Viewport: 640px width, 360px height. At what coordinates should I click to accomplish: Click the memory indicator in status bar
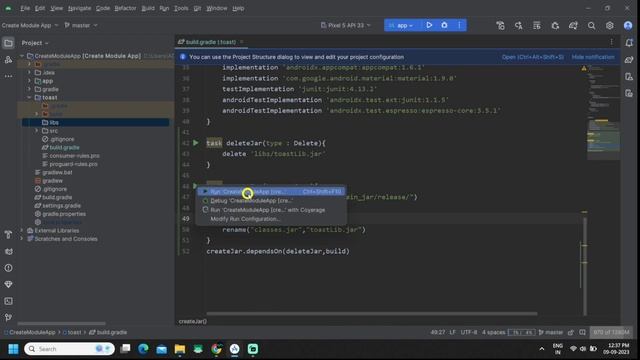[611, 332]
